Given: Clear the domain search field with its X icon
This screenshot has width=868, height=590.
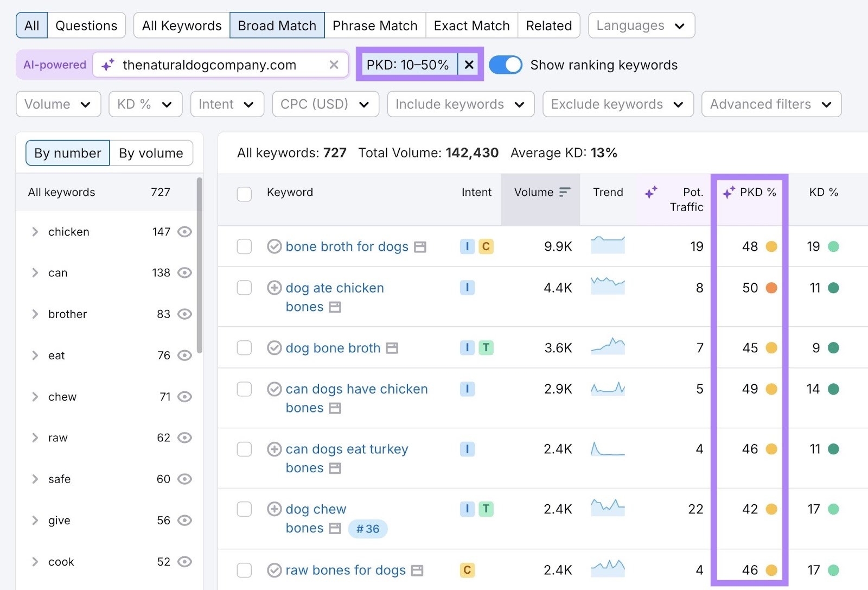Looking at the screenshot, I should 334,65.
